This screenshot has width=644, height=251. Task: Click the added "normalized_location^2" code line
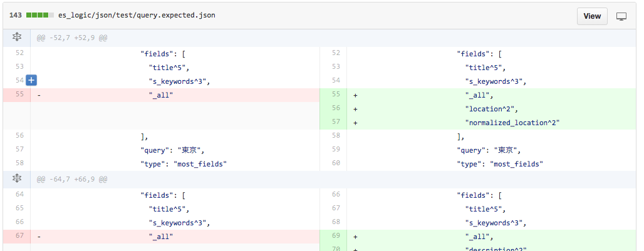512,123
